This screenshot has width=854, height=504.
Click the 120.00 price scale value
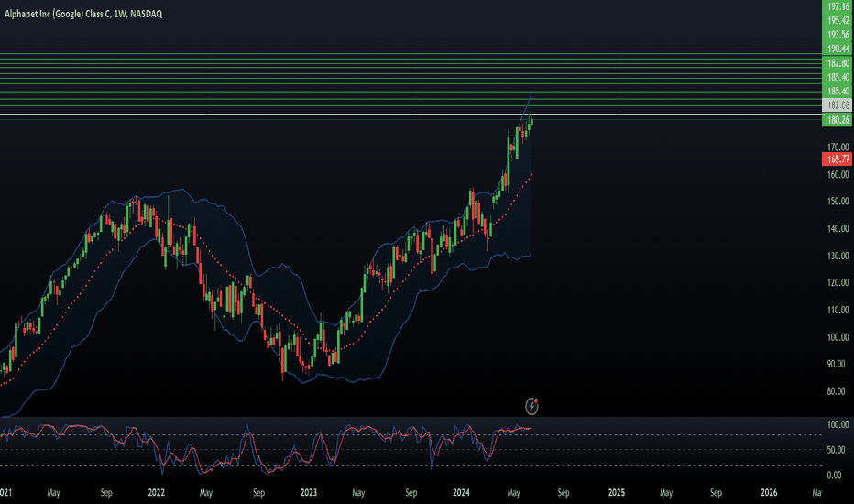838,282
